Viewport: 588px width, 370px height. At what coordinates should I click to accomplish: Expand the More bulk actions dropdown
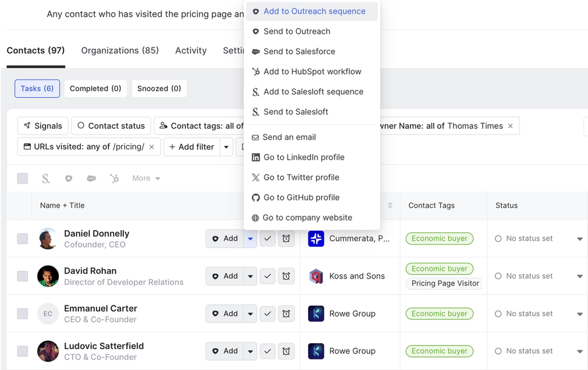point(146,178)
